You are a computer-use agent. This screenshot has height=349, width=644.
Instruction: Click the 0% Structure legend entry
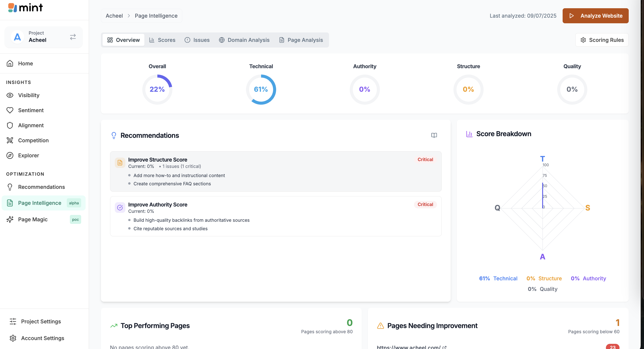coord(544,278)
